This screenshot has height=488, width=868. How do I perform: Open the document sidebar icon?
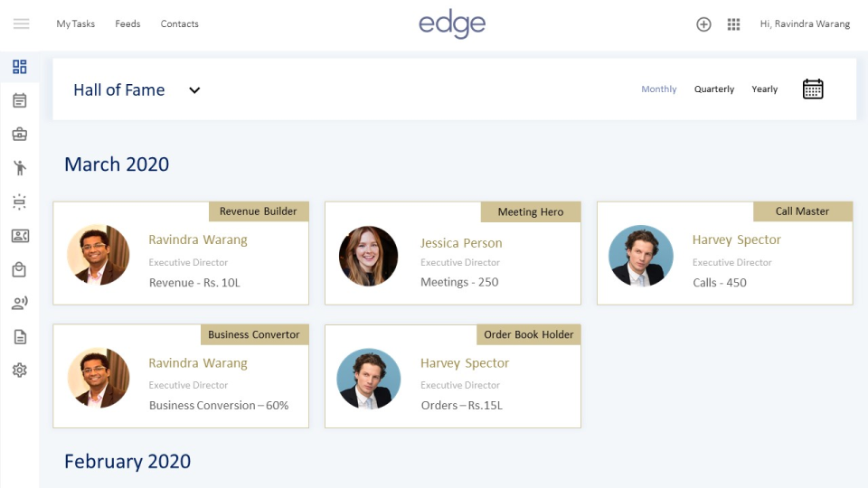pyautogui.click(x=20, y=337)
